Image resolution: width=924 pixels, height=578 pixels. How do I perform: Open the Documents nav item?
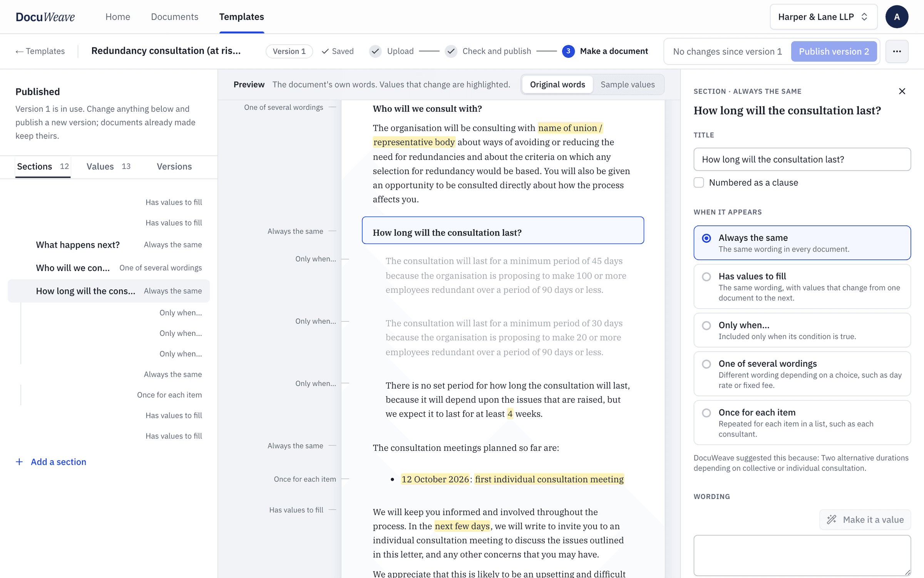[x=174, y=17]
